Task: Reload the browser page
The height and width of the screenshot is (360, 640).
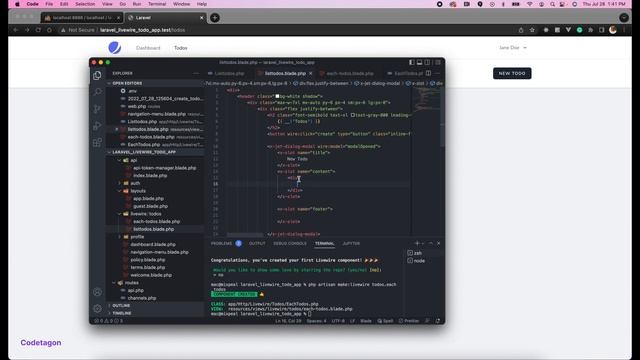Action: pyautogui.click(x=38, y=30)
